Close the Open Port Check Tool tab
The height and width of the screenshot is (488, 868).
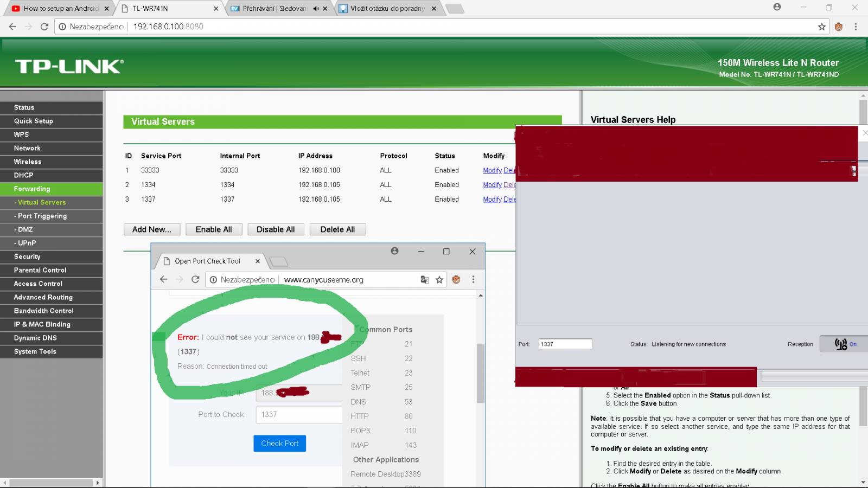pyautogui.click(x=258, y=261)
